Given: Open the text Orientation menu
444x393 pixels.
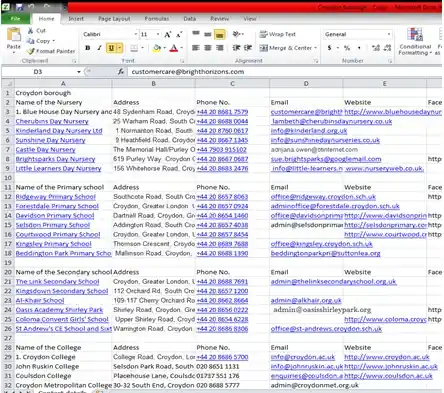Looking at the screenshot, I should coord(238,34).
